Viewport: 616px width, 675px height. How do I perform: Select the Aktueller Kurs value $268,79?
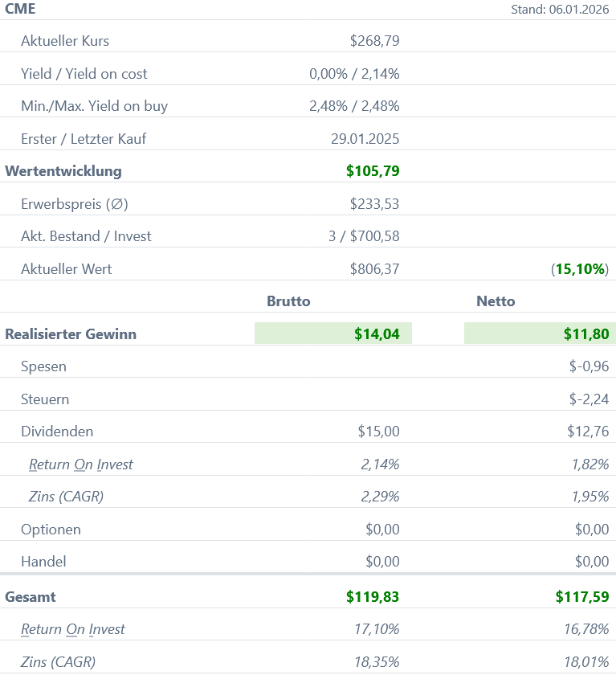click(374, 41)
